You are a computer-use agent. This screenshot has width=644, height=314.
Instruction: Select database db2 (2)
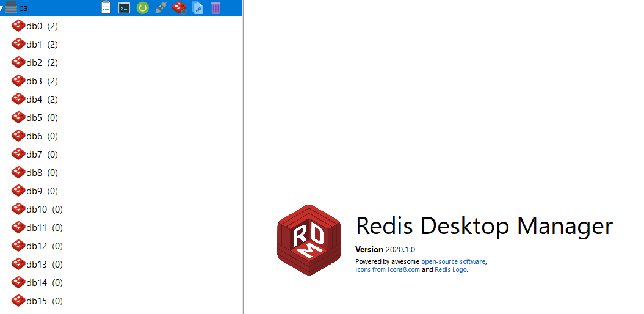pyautogui.click(x=42, y=63)
